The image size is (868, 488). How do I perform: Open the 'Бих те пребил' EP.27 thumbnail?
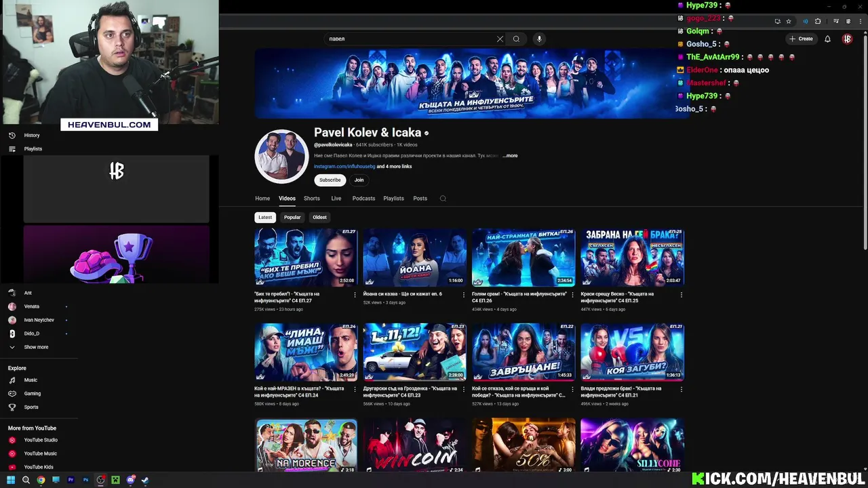tap(306, 257)
